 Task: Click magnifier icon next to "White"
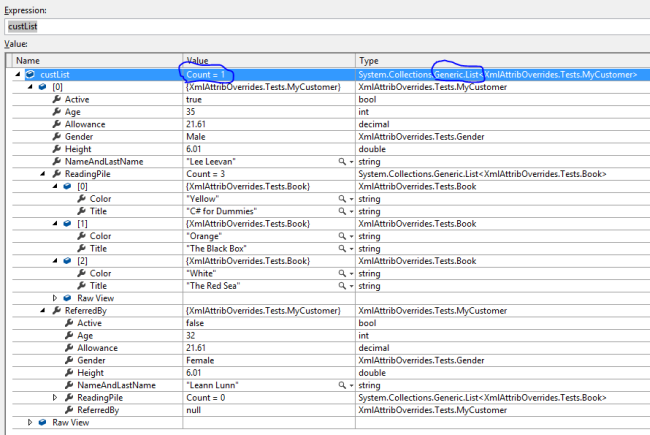pyautogui.click(x=342, y=273)
